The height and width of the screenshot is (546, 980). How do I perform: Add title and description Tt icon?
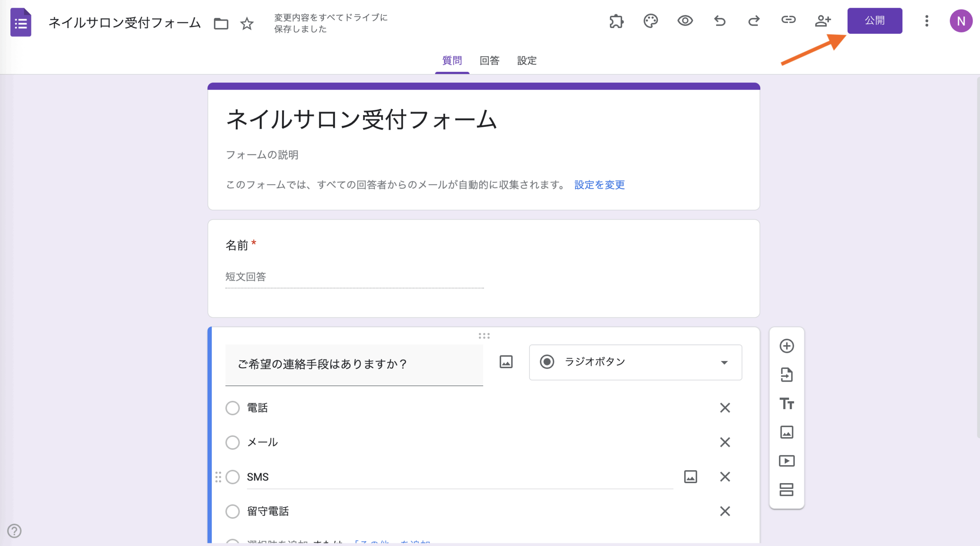coord(787,403)
